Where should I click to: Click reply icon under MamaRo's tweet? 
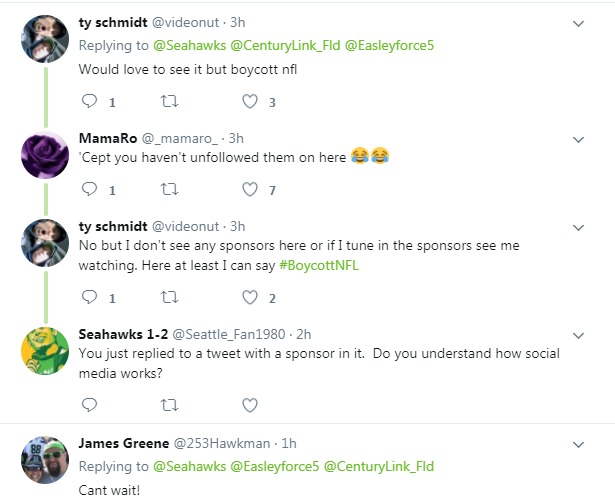89,189
